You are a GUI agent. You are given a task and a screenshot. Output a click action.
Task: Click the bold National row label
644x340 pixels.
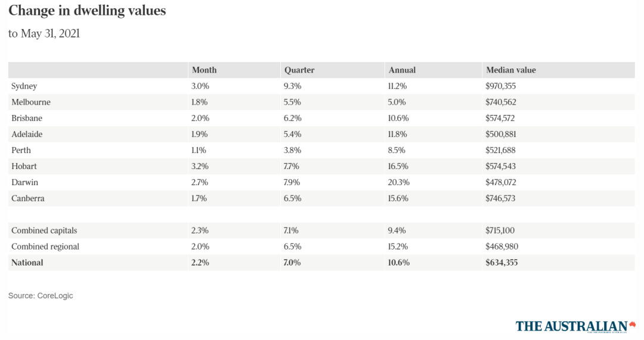coord(27,263)
